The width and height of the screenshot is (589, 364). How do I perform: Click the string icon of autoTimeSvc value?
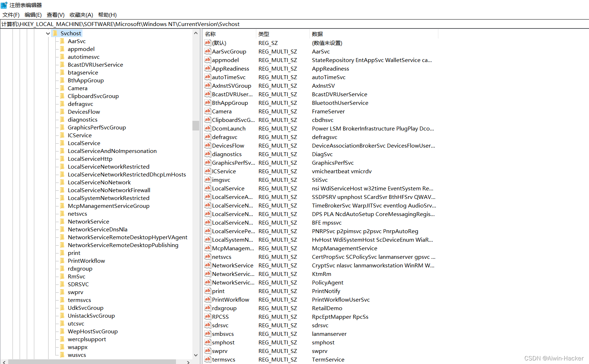pyautogui.click(x=208, y=77)
